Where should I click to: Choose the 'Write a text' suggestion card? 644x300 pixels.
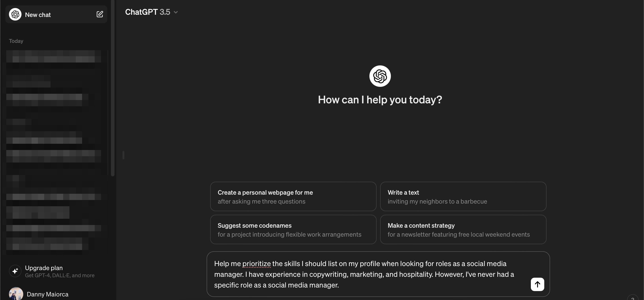point(463,196)
